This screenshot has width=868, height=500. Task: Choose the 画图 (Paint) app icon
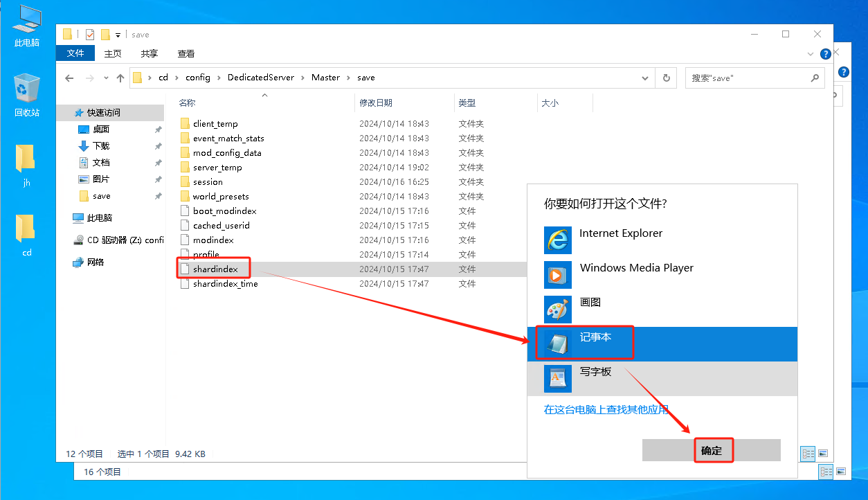(557, 310)
